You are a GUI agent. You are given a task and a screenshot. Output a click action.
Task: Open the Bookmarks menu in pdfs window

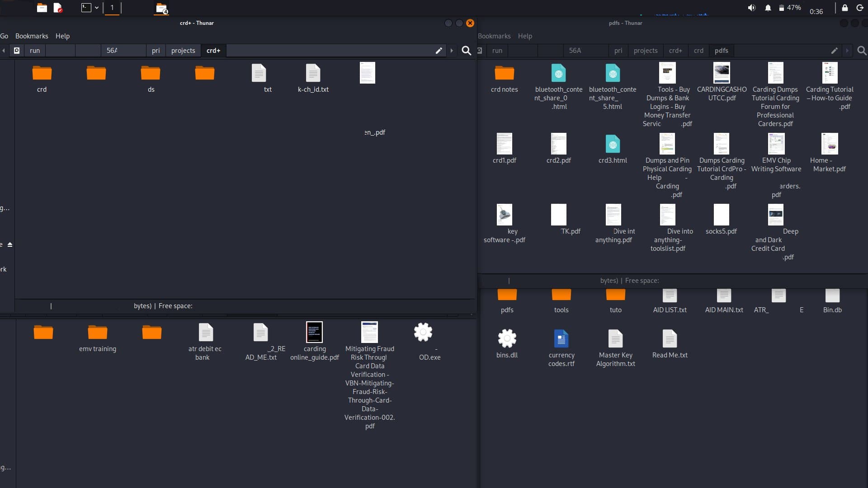click(494, 36)
